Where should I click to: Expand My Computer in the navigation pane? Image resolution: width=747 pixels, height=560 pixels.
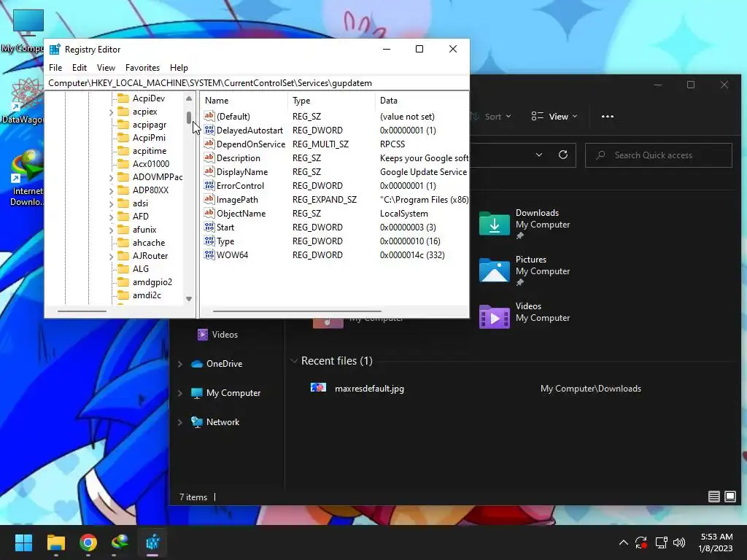click(x=180, y=393)
